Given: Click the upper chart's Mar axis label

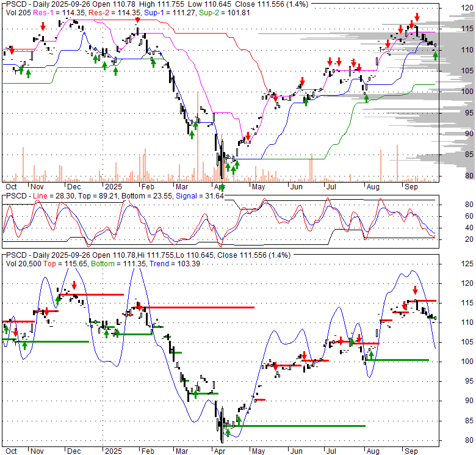Looking at the screenshot, I should click(x=182, y=187).
